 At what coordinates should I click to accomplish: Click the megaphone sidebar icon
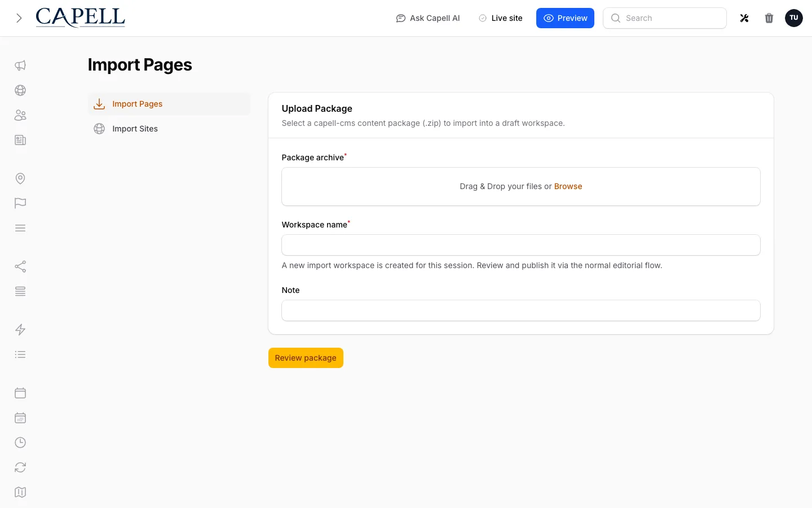[x=20, y=65]
